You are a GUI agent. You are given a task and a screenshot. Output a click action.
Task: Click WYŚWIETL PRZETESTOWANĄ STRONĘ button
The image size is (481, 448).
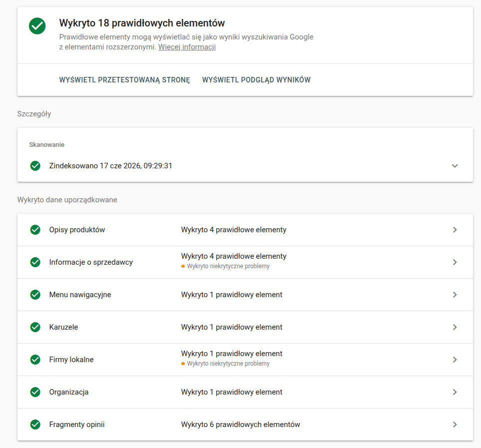[124, 80]
